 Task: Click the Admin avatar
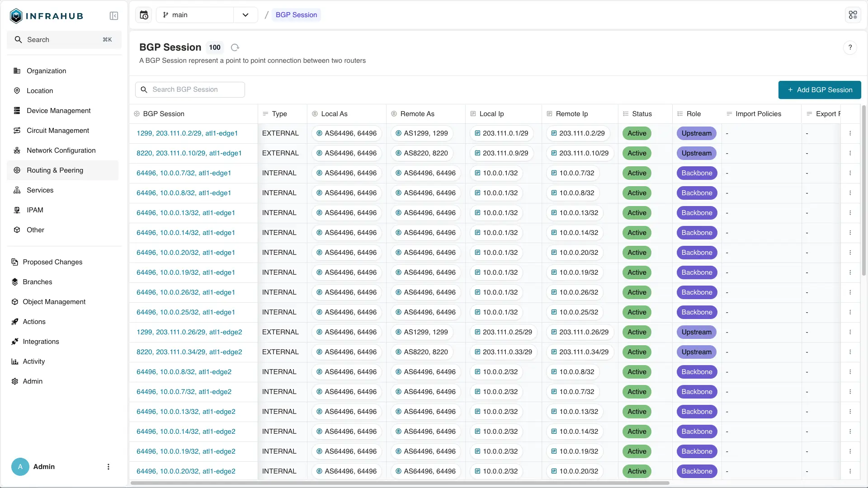click(20, 467)
